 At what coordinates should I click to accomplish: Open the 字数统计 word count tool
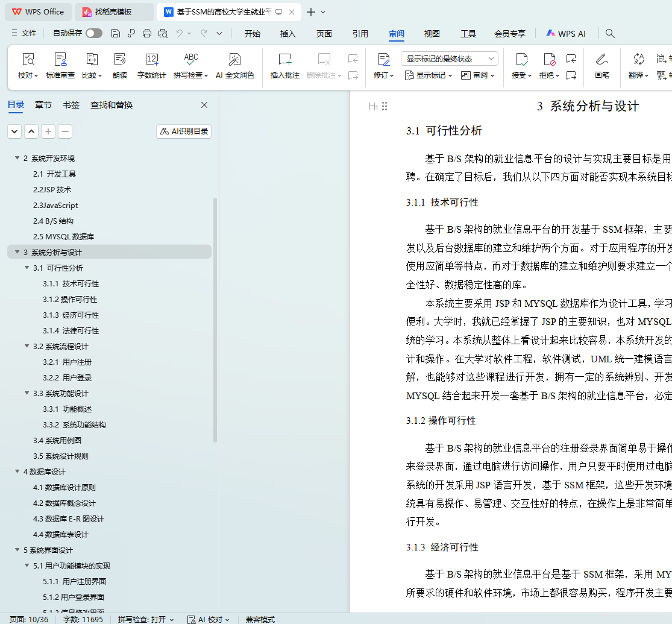tap(151, 60)
